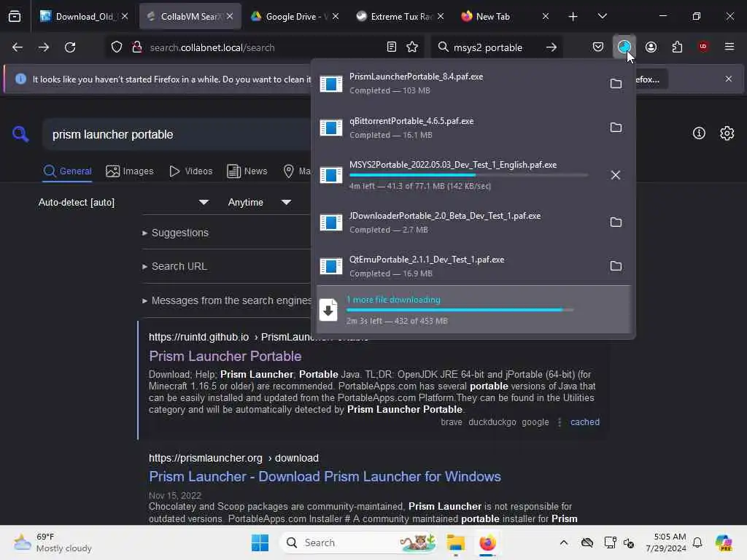Show containing folder for QtEmuPortable download

pyautogui.click(x=616, y=265)
